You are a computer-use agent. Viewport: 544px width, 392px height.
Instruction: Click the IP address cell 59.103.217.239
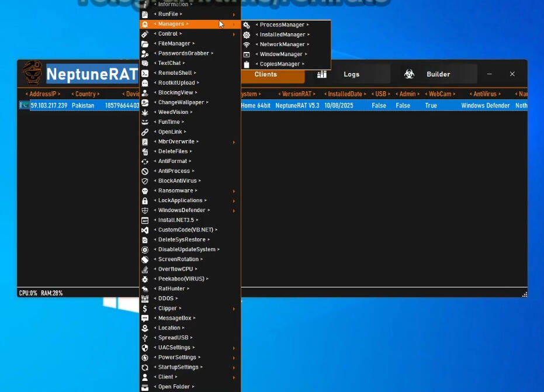tap(49, 106)
